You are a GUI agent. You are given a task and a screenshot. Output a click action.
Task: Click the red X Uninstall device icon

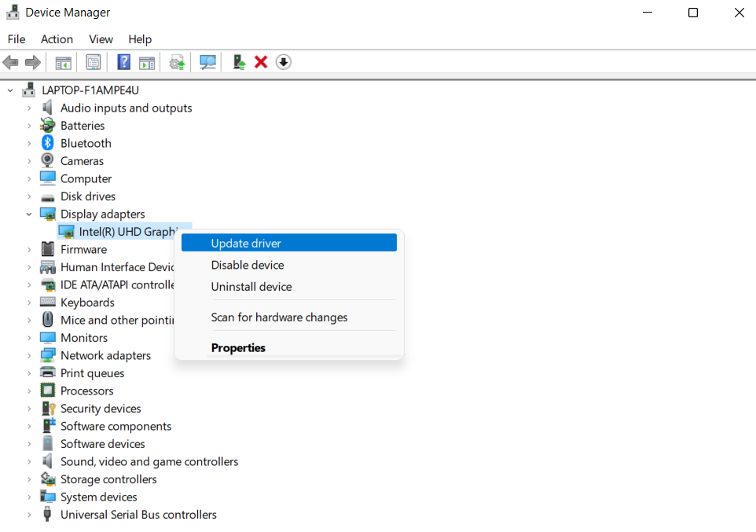click(x=261, y=62)
